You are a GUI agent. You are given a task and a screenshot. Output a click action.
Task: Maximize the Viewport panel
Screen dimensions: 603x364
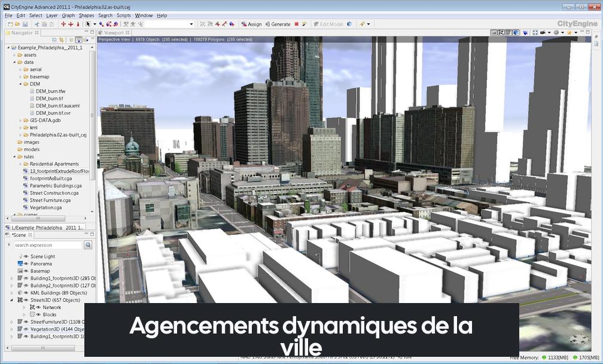click(x=587, y=32)
